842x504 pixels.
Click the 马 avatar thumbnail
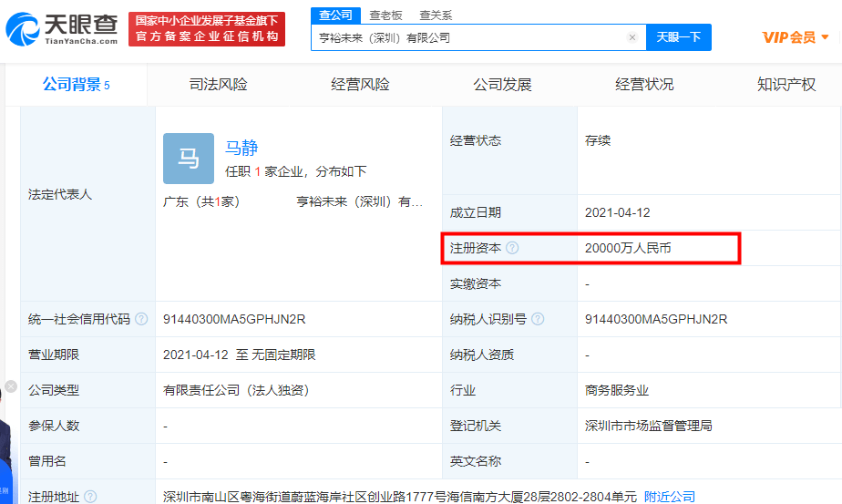189,159
